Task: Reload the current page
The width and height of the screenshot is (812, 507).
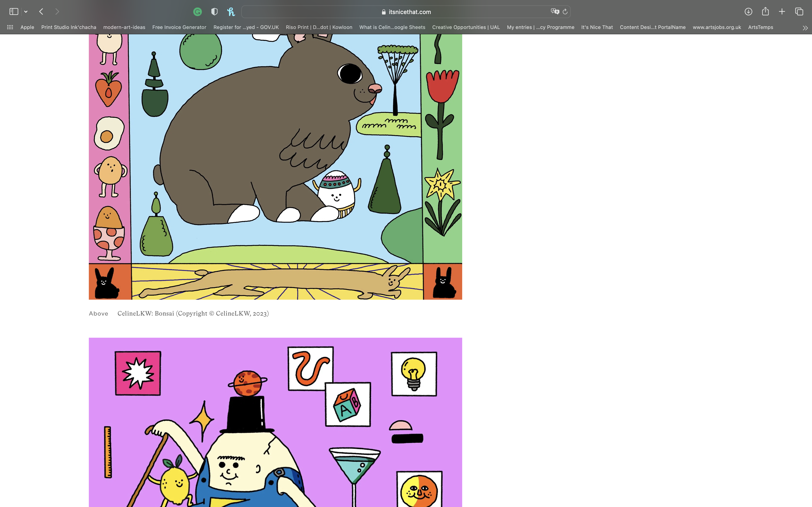Action: 565,12
